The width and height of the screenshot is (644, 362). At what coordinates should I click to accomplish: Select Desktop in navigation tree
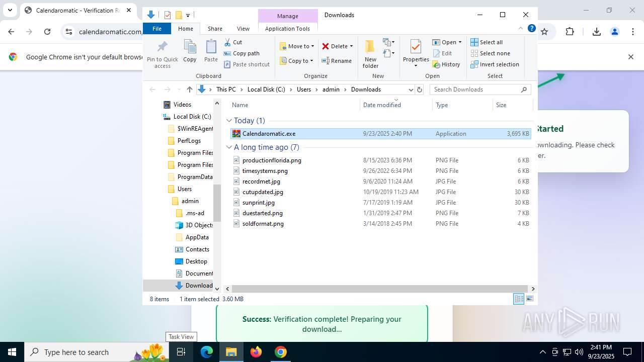[x=191, y=261]
